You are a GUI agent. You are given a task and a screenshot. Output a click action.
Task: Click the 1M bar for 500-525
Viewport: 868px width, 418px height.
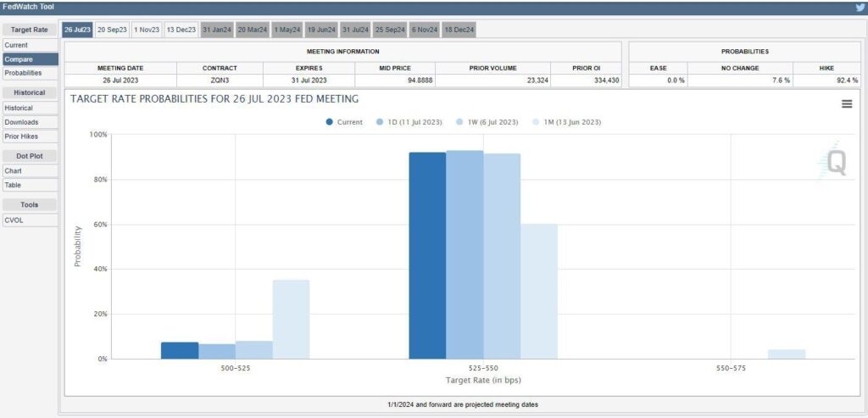click(x=291, y=319)
